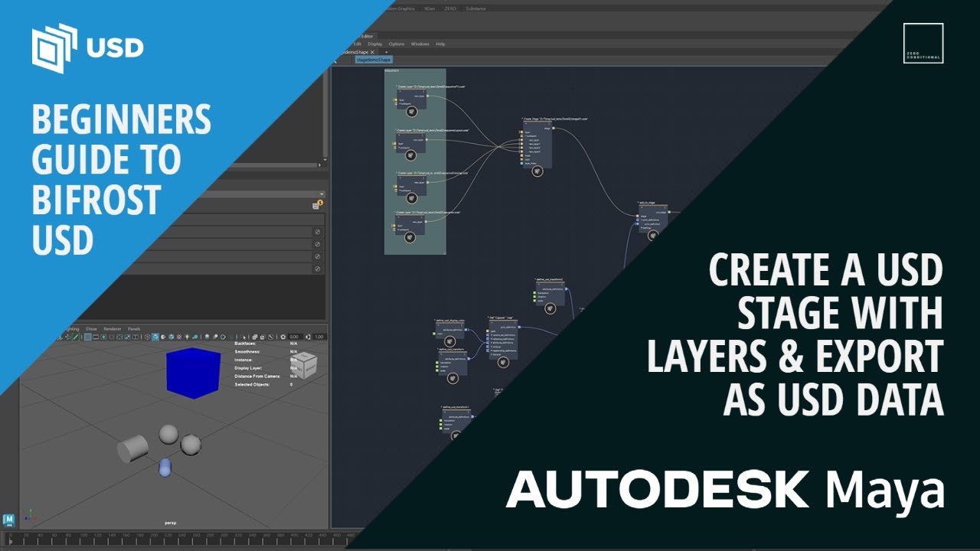Click new_layer output port of topmost Create Layer
The image size is (980, 551).
[x=426, y=96]
